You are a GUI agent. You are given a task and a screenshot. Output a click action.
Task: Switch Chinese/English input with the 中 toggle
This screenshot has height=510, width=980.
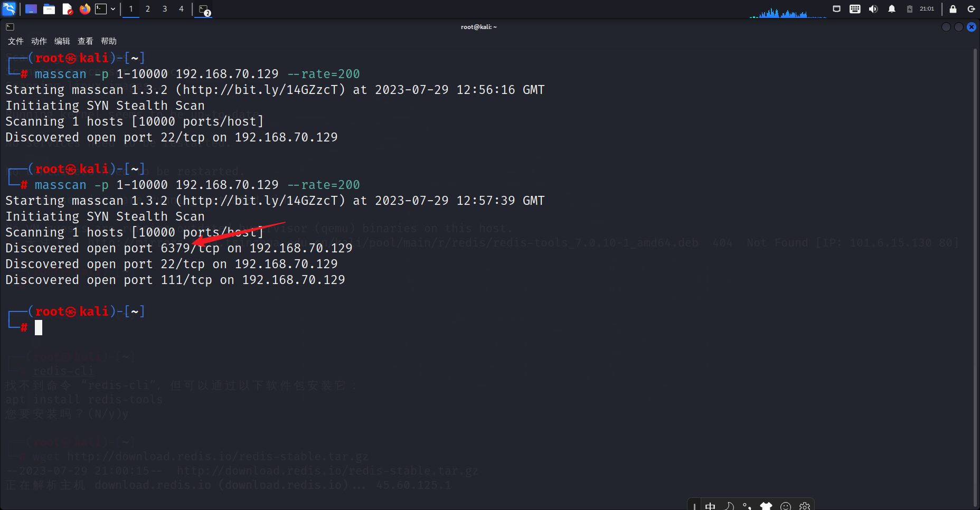(711, 506)
